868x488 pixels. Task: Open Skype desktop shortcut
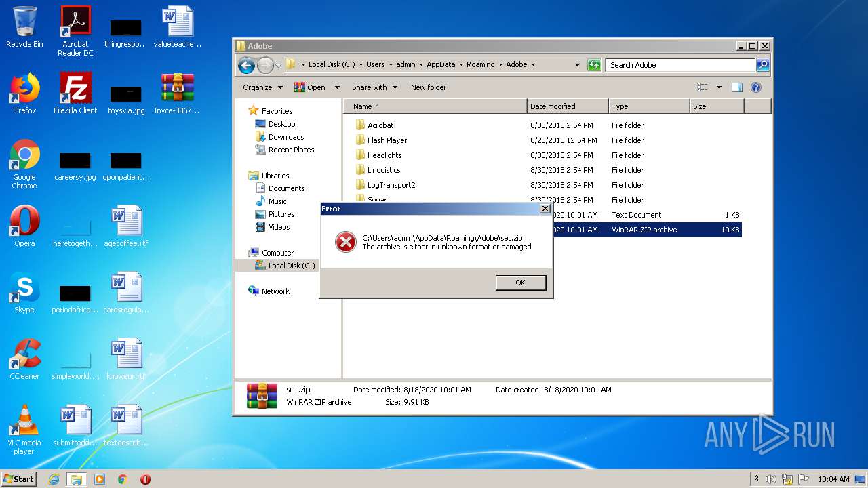24,293
